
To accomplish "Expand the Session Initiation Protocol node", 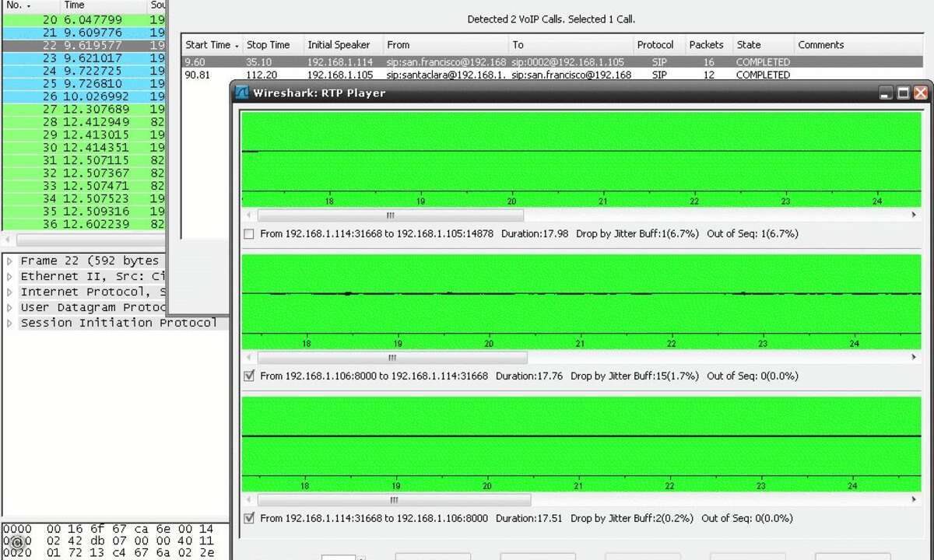I will [9, 323].
